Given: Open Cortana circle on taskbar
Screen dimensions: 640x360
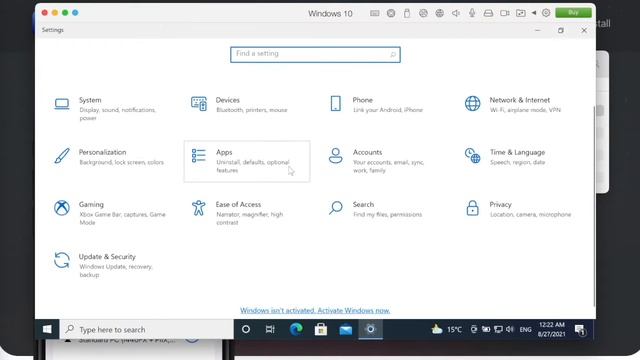Looking at the screenshot, I should [246, 329].
